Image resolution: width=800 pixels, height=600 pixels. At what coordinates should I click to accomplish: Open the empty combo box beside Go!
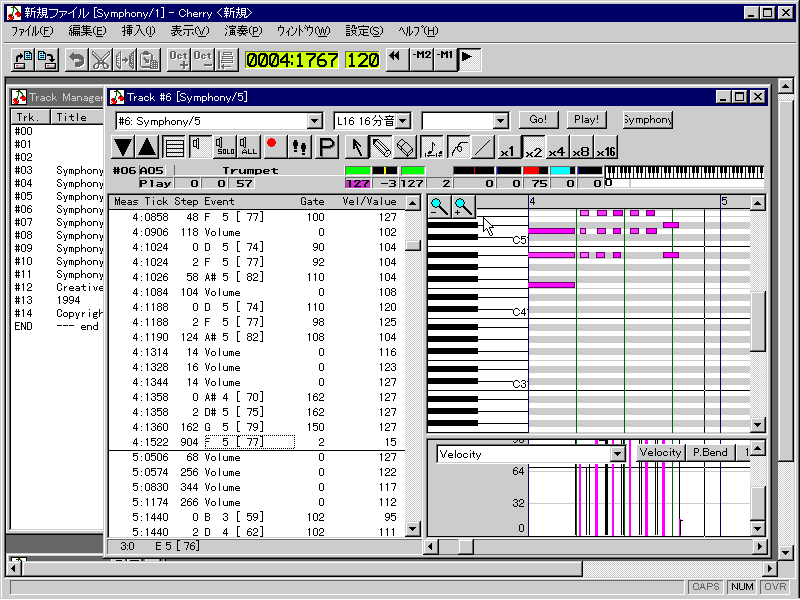[x=501, y=121]
